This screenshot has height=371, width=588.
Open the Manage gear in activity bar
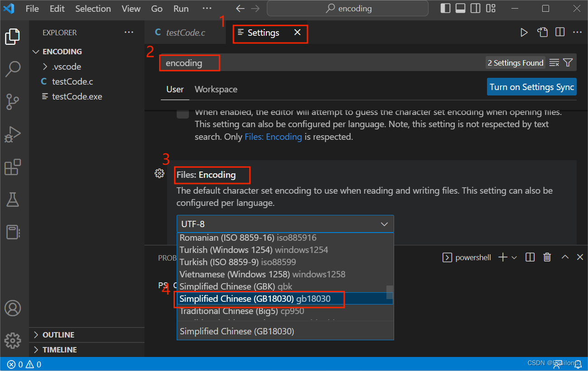pos(13,340)
